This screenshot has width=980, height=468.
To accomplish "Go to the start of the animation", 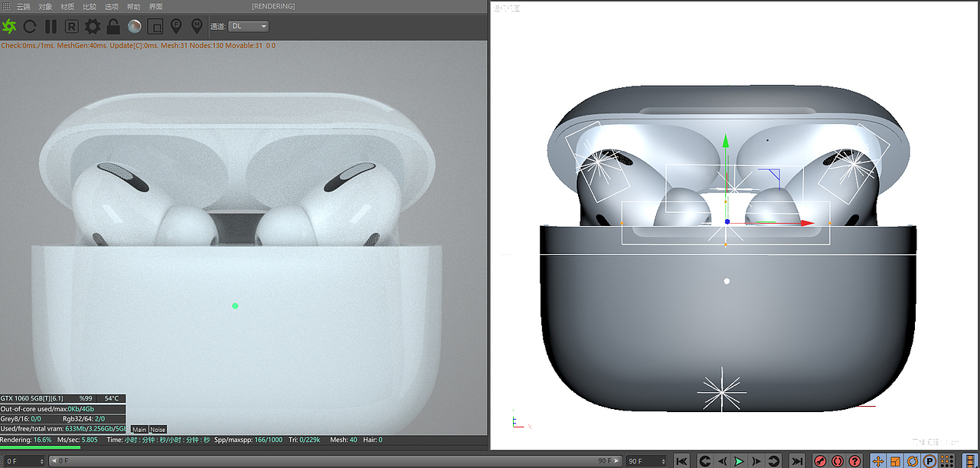I will pyautogui.click(x=681, y=461).
